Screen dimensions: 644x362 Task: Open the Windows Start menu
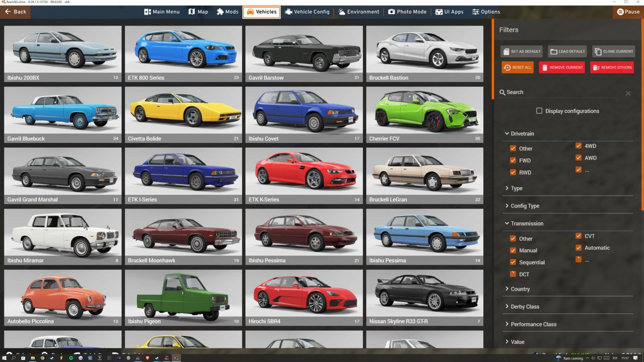point(4,358)
